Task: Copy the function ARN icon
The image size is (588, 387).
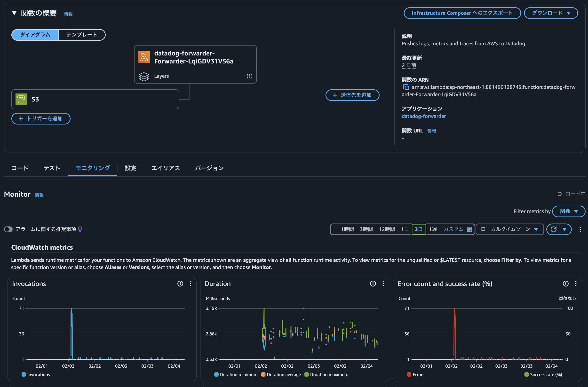Action: tap(406, 87)
